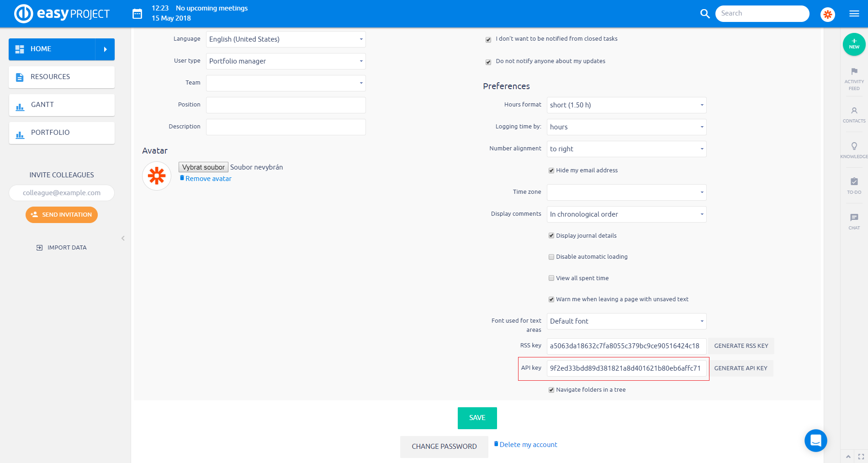Viewport: 868px width, 463px height.
Task: Open the Hours format dropdown
Action: coord(626,105)
